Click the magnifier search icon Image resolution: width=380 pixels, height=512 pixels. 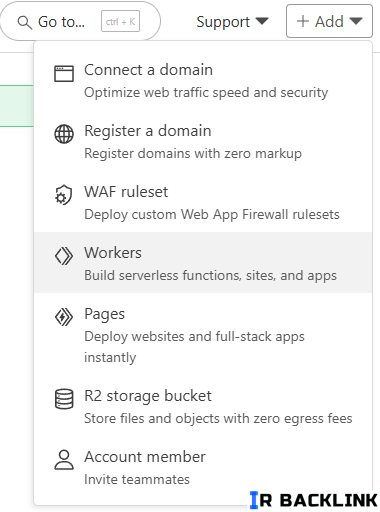point(25,23)
